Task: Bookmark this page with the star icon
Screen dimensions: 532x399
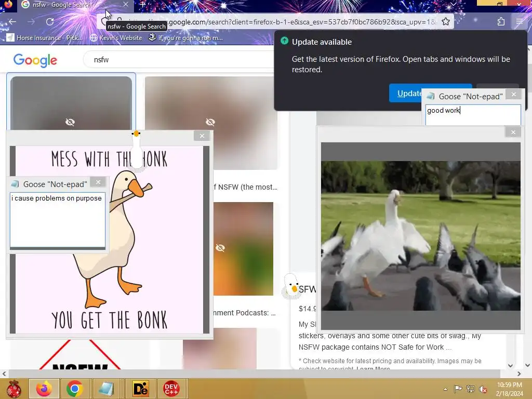Action: [446, 22]
